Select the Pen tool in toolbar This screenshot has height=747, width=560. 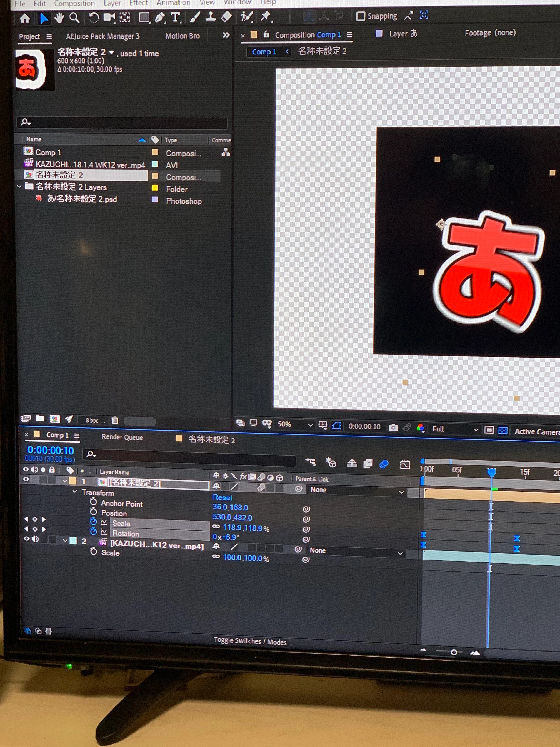(x=159, y=17)
